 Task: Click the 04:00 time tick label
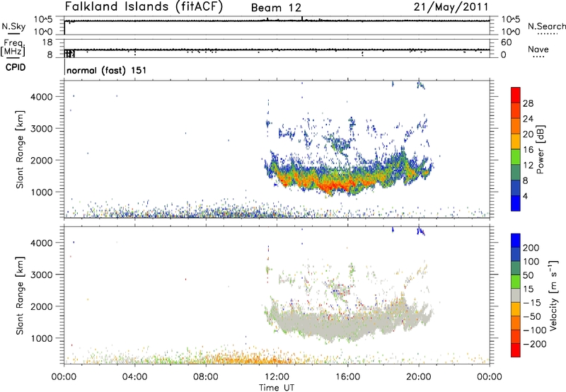135,377
